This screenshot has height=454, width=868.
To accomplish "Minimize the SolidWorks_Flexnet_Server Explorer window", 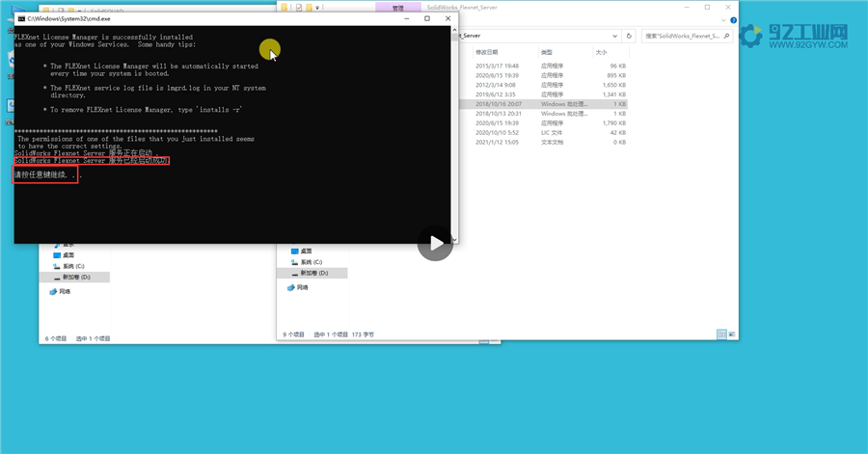I will click(x=687, y=7).
